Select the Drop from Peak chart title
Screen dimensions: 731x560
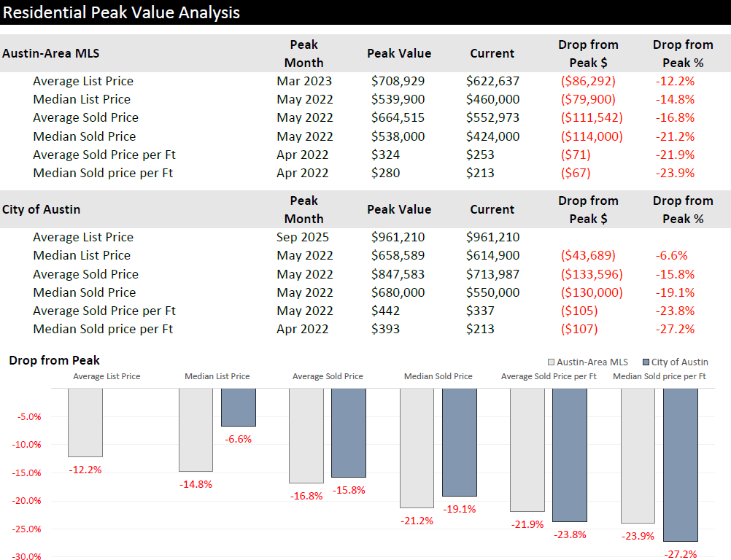click(x=55, y=360)
